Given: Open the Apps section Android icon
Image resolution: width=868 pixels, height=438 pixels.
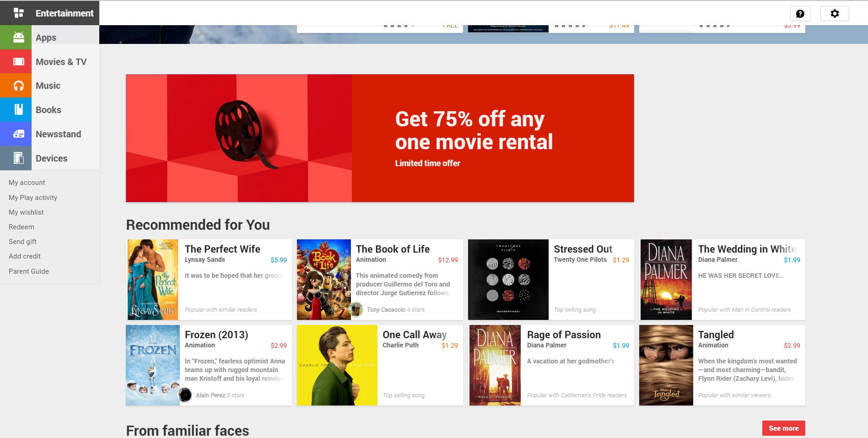Looking at the screenshot, I should tap(18, 38).
